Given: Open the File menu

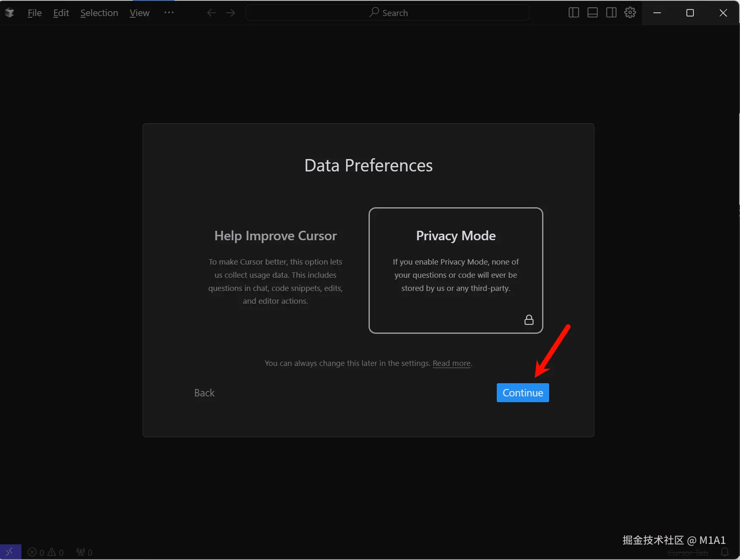Looking at the screenshot, I should [x=35, y=13].
